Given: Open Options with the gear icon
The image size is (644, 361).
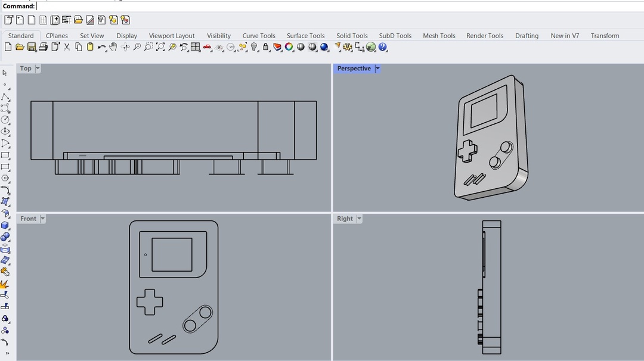Looking at the screenshot, I should [x=348, y=47].
